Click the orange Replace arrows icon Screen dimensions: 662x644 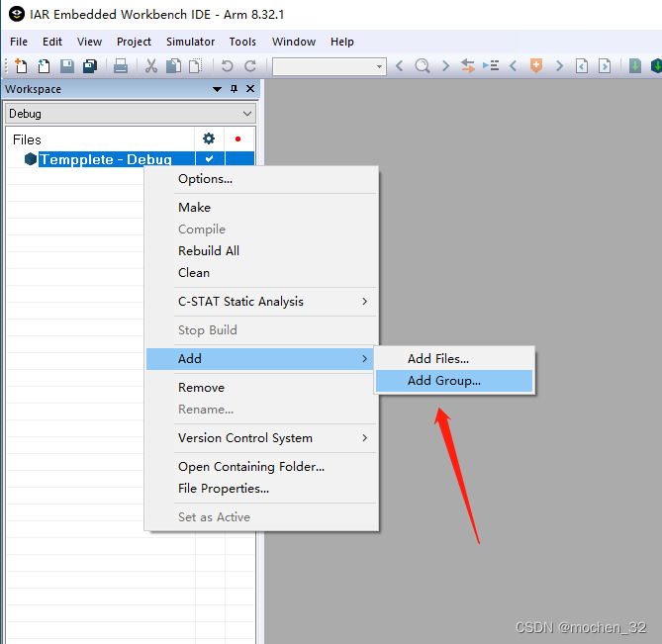(468, 66)
